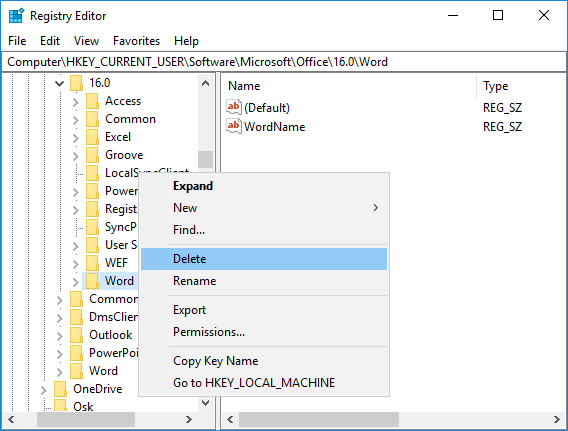This screenshot has width=568, height=431.
Task: Select the Osk key label
Action: click(83, 406)
